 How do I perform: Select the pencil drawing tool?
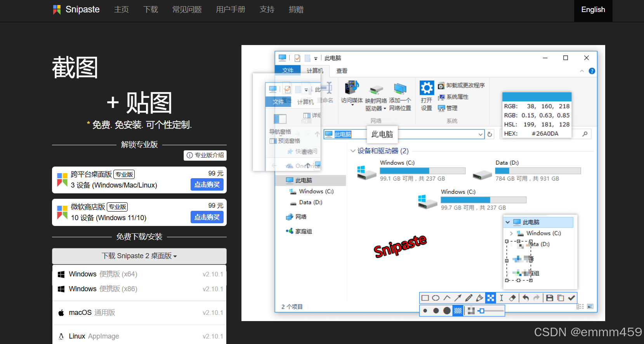click(x=469, y=298)
